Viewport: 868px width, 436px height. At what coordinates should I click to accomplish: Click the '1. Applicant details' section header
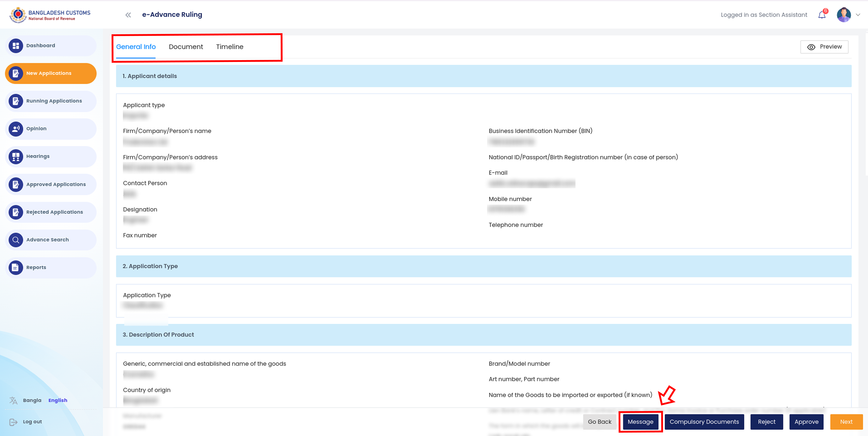pyautogui.click(x=483, y=76)
